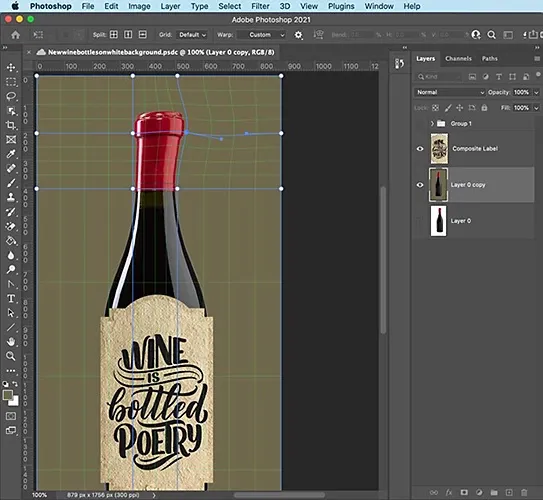
Task: Switch to the Channels tab
Action: click(458, 59)
